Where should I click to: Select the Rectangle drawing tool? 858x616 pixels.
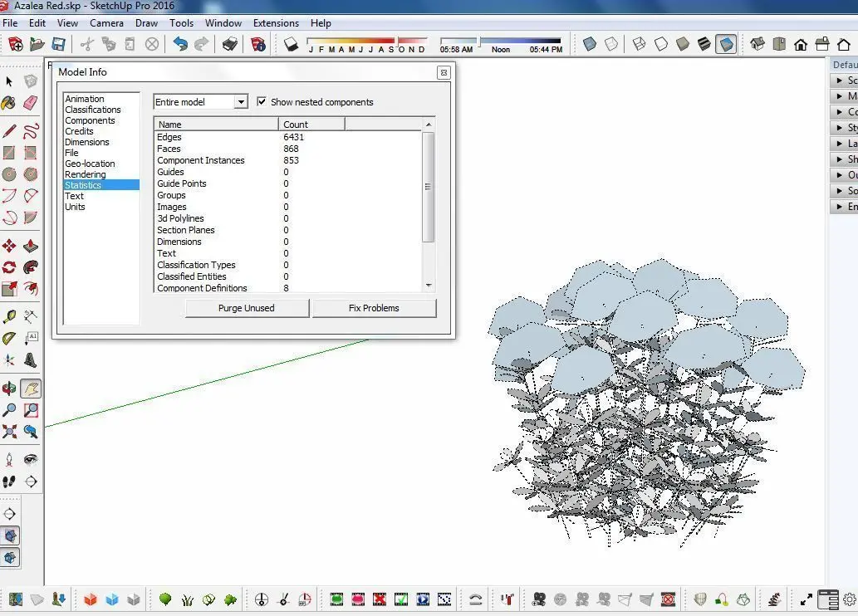tap(9, 153)
